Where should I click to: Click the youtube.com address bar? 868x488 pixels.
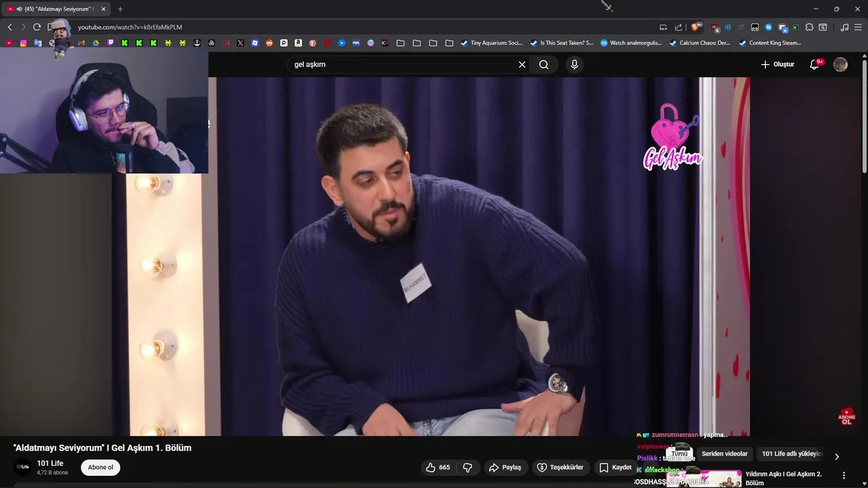[359, 27]
